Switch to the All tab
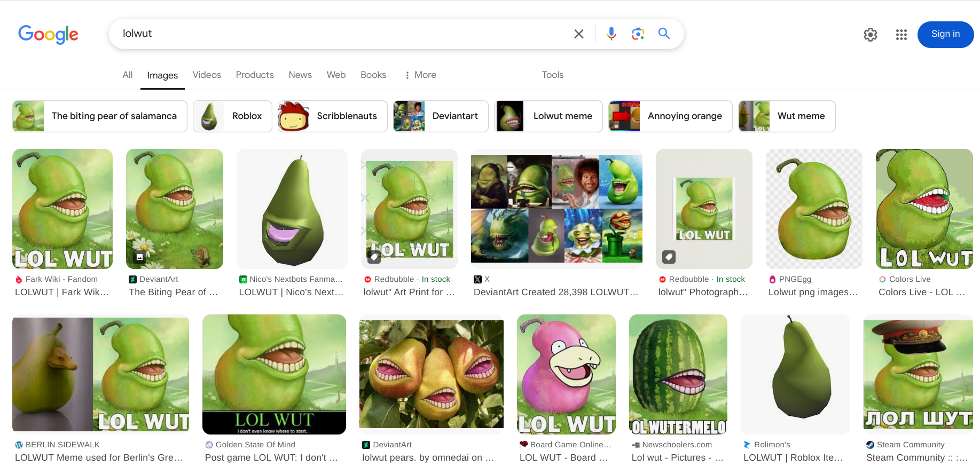Screen dimensions: 980x466 pyautogui.click(x=127, y=75)
